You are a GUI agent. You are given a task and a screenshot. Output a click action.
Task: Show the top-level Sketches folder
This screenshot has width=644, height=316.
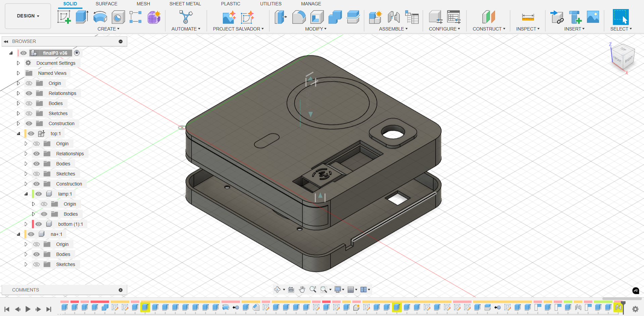pyautogui.click(x=29, y=113)
